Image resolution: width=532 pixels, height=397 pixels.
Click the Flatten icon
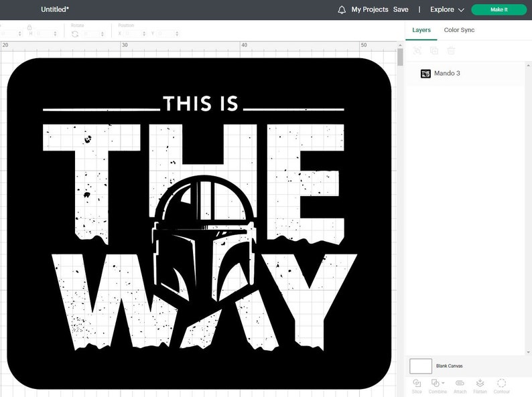(480, 383)
